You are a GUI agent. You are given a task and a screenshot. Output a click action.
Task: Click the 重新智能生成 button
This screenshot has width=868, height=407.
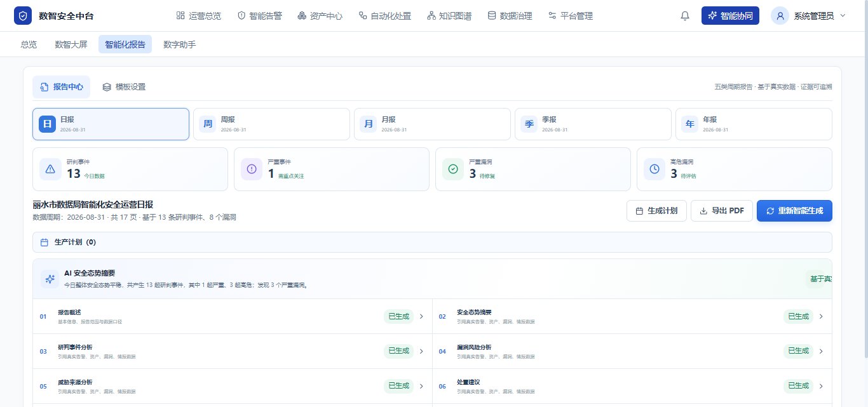(794, 211)
